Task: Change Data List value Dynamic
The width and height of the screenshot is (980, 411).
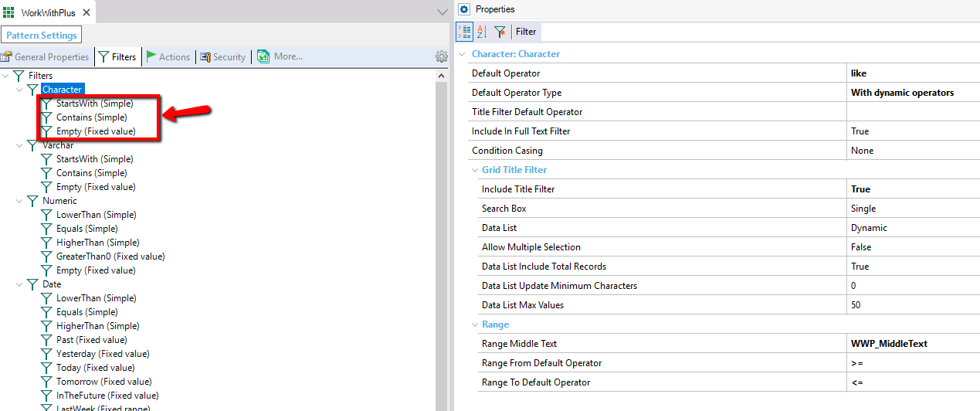Action: [x=913, y=228]
